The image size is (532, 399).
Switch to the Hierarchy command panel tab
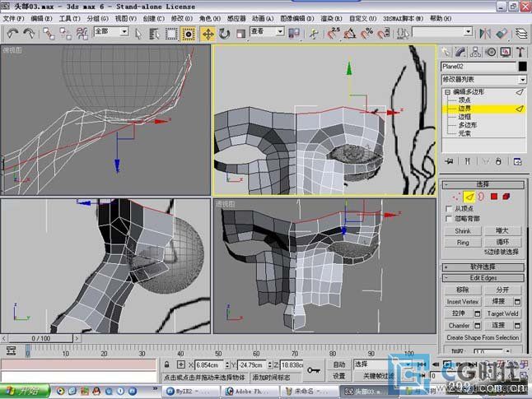tap(475, 52)
